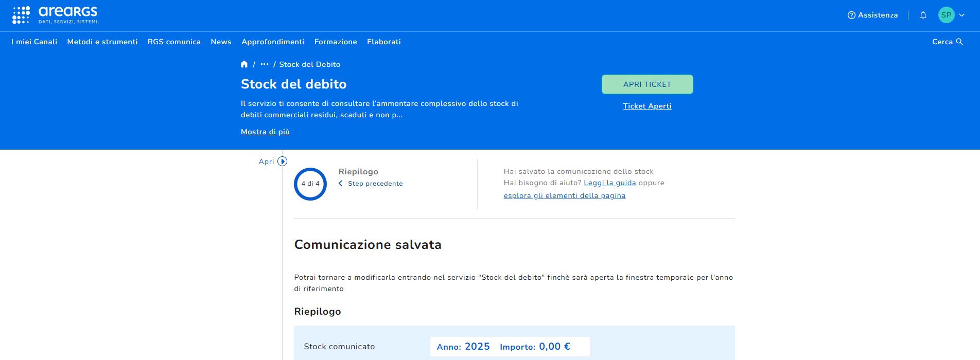Open the News menu item
Screen dimensions: 980x360
221,42
